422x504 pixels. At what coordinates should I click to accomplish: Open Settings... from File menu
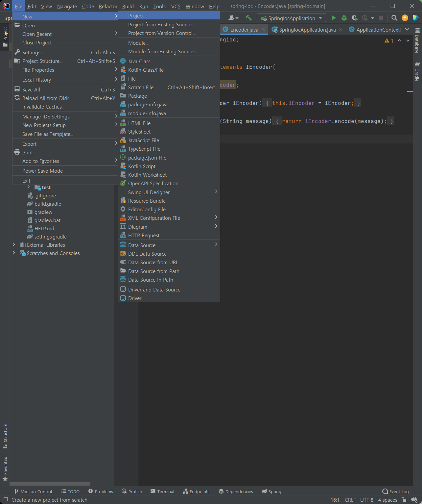(x=65, y=52)
